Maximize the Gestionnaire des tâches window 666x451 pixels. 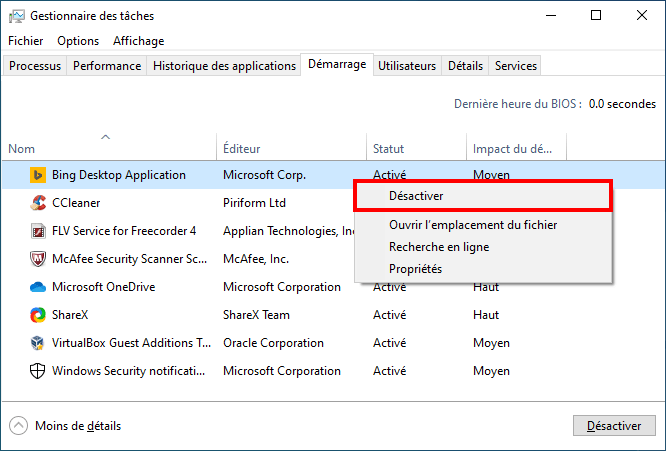point(596,16)
